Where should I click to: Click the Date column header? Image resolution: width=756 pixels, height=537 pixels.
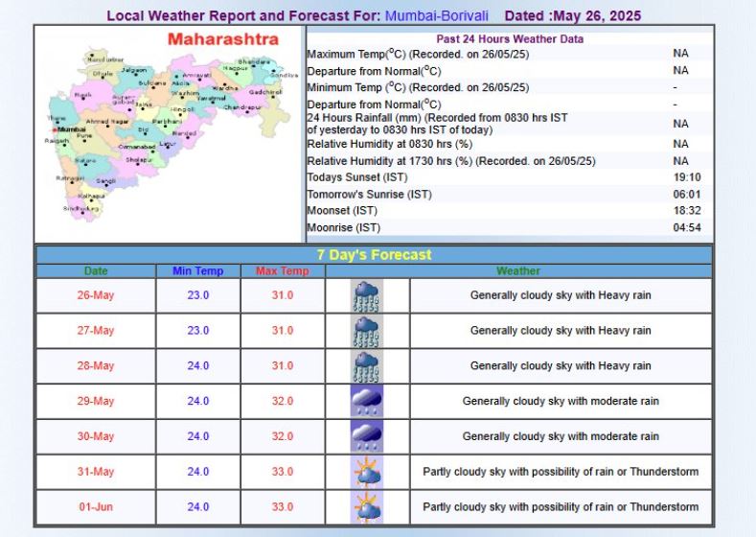pyautogui.click(x=96, y=271)
